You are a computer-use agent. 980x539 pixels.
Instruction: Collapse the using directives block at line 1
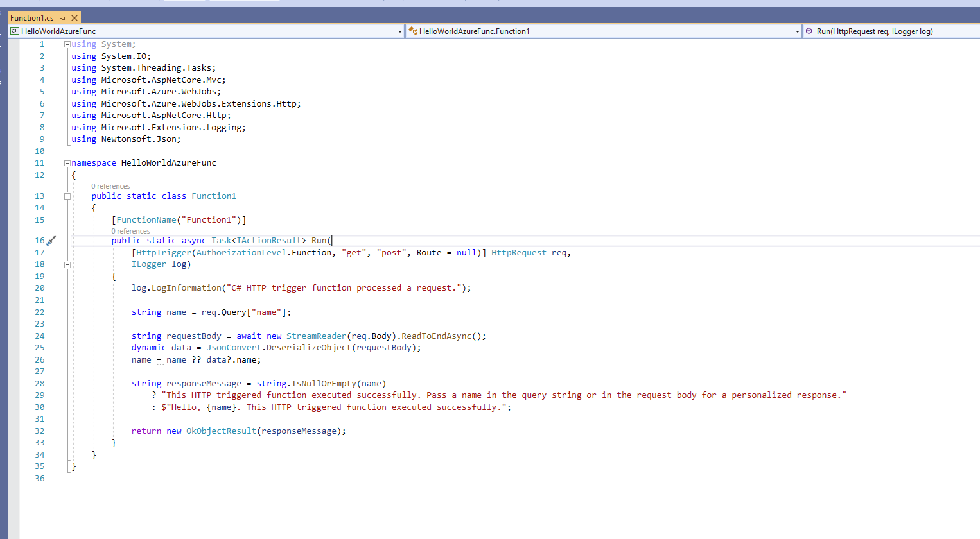click(x=67, y=44)
